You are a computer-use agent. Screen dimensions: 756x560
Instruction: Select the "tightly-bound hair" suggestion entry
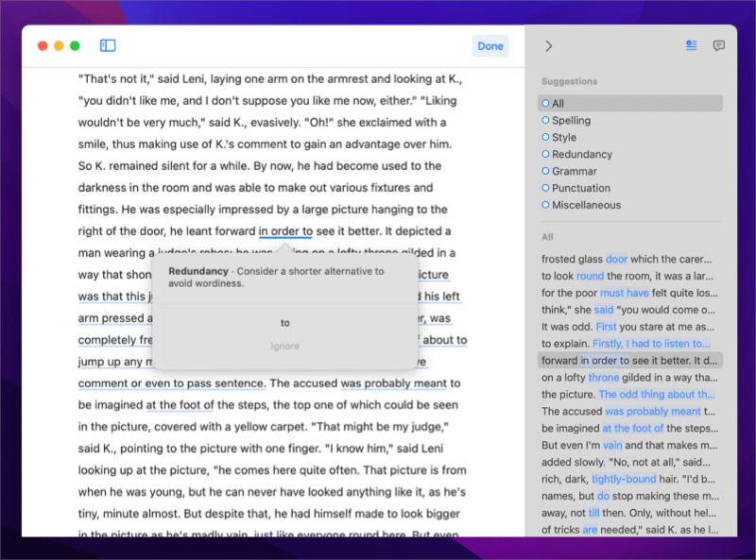pos(629,479)
